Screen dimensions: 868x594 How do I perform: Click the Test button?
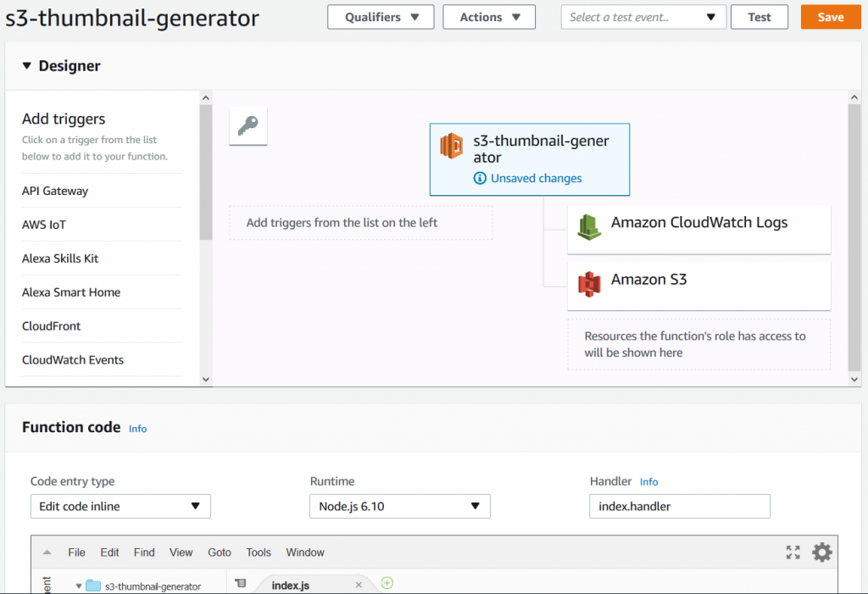click(x=759, y=17)
